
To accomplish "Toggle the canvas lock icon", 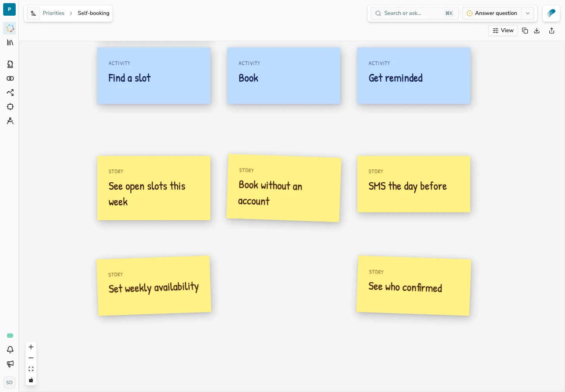I will [x=31, y=380].
